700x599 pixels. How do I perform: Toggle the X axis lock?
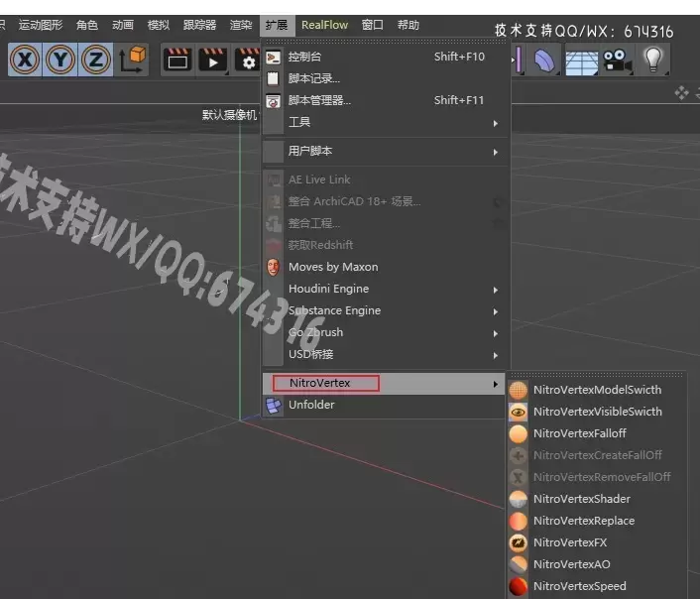click(25, 60)
